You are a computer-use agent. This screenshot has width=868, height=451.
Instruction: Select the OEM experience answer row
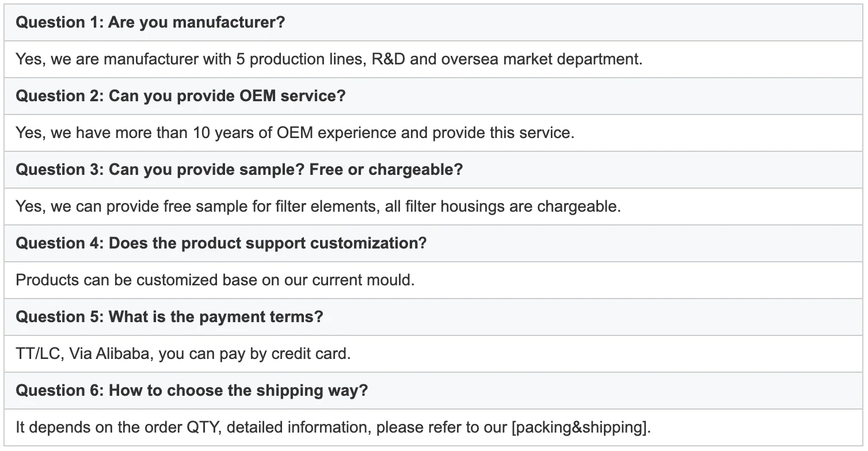[x=294, y=133]
